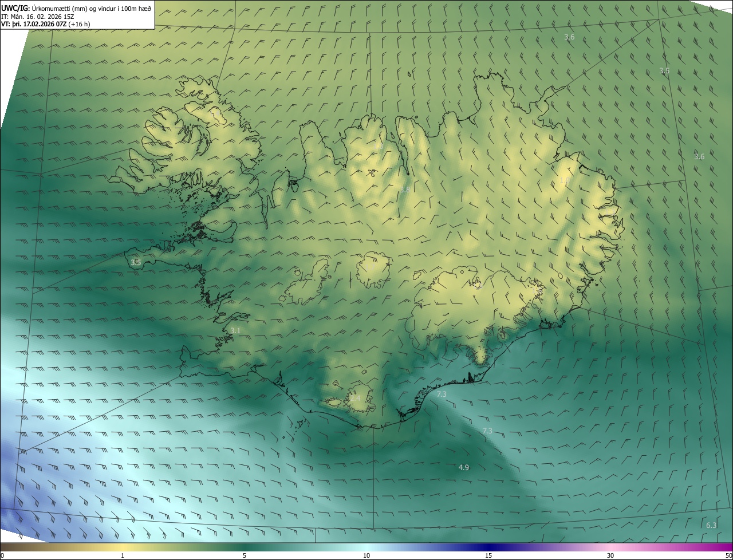Click the 3.5 label on the western peninsula
This screenshot has width=733, height=560.
tap(136, 262)
